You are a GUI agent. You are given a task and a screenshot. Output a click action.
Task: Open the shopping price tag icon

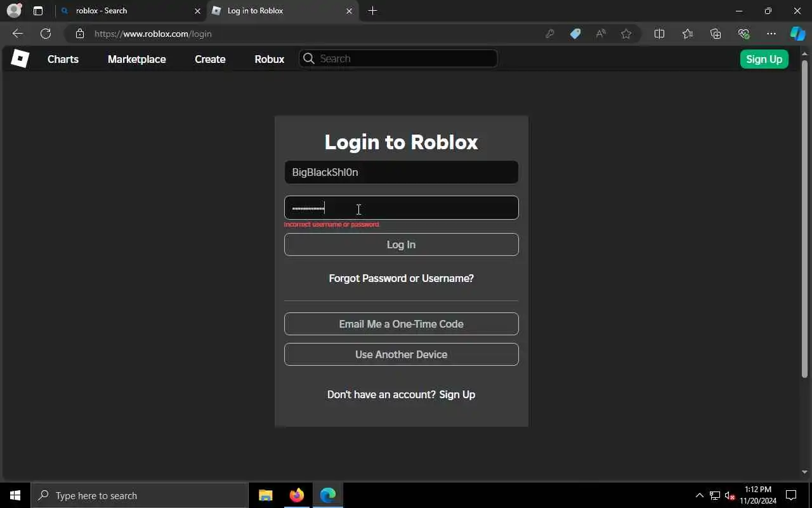tap(575, 34)
